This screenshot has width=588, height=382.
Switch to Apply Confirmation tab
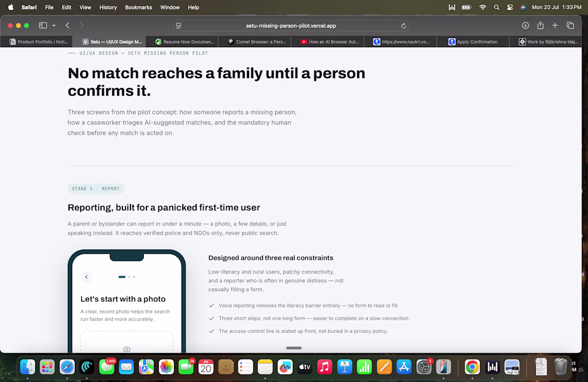(473, 42)
